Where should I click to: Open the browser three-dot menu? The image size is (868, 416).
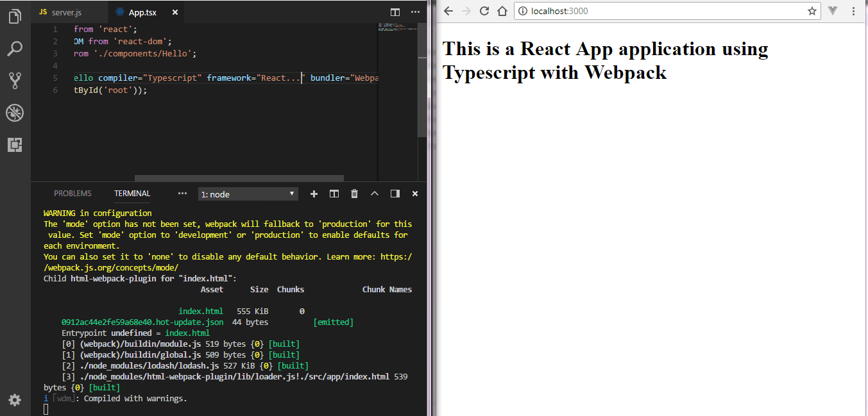point(853,11)
